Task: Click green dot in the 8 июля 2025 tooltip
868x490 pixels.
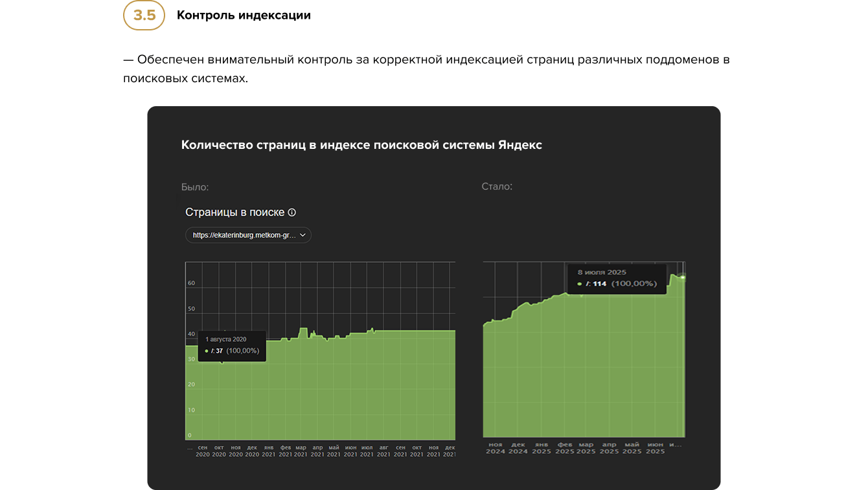Action: (x=578, y=284)
